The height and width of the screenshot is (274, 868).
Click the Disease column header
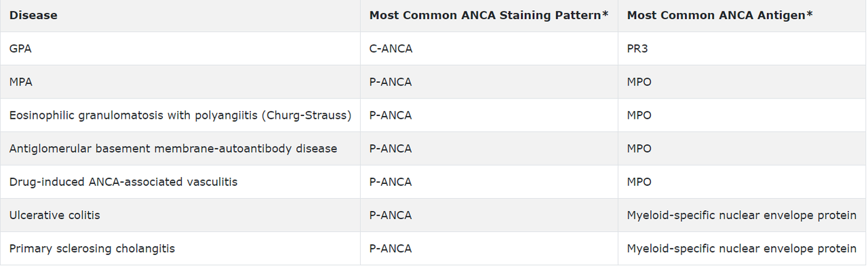[33, 15]
